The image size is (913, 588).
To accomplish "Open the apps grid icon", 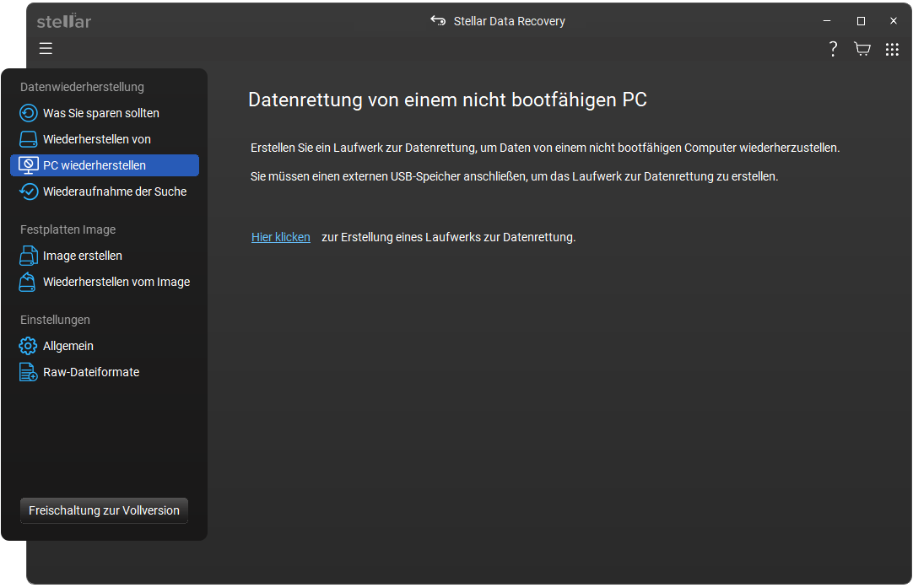I will (x=892, y=49).
